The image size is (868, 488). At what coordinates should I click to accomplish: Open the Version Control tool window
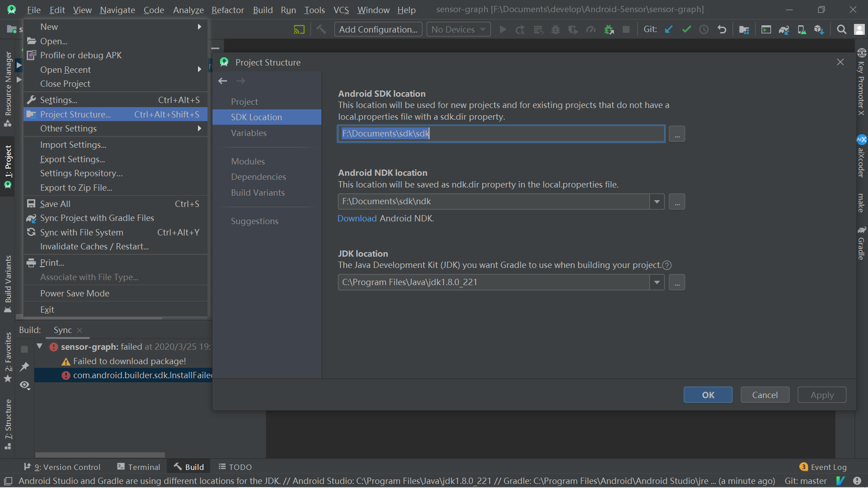pyautogui.click(x=62, y=467)
